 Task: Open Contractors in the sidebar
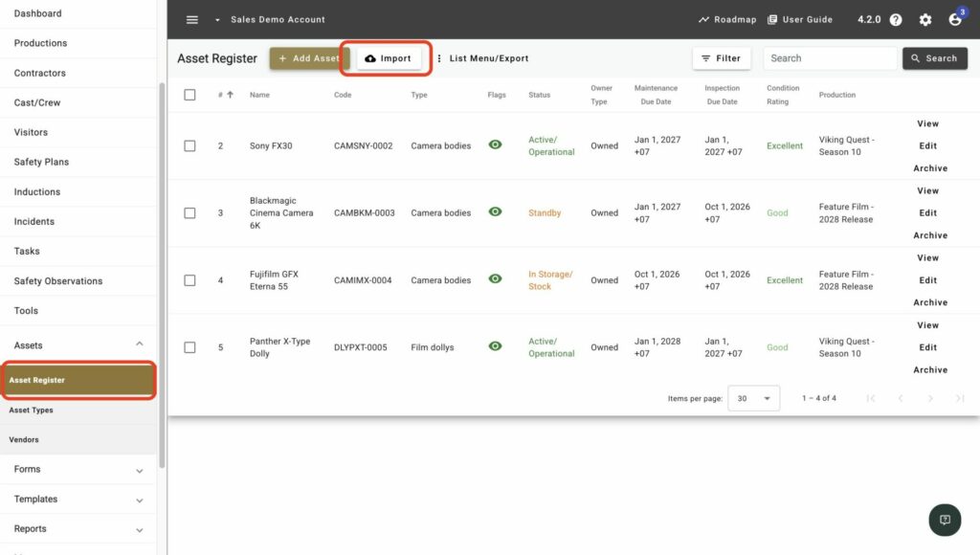click(78, 73)
